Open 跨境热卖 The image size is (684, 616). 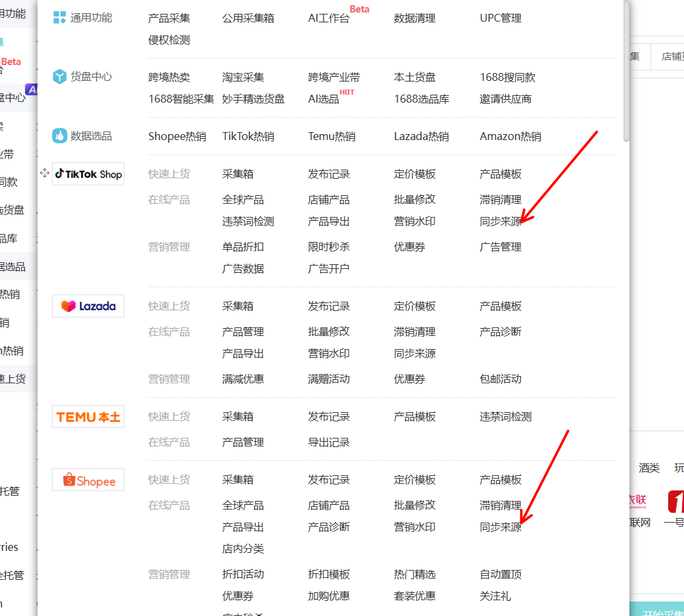point(169,78)
